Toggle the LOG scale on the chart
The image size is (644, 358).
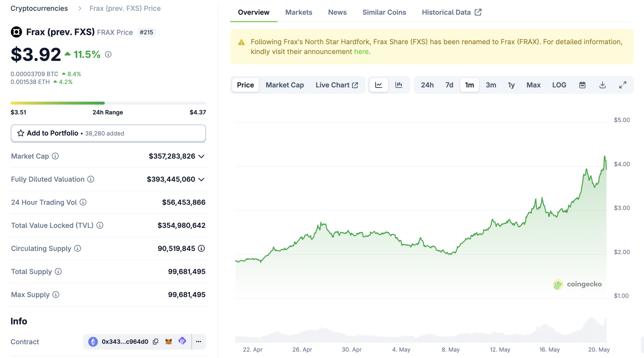[x=559, y=85]
